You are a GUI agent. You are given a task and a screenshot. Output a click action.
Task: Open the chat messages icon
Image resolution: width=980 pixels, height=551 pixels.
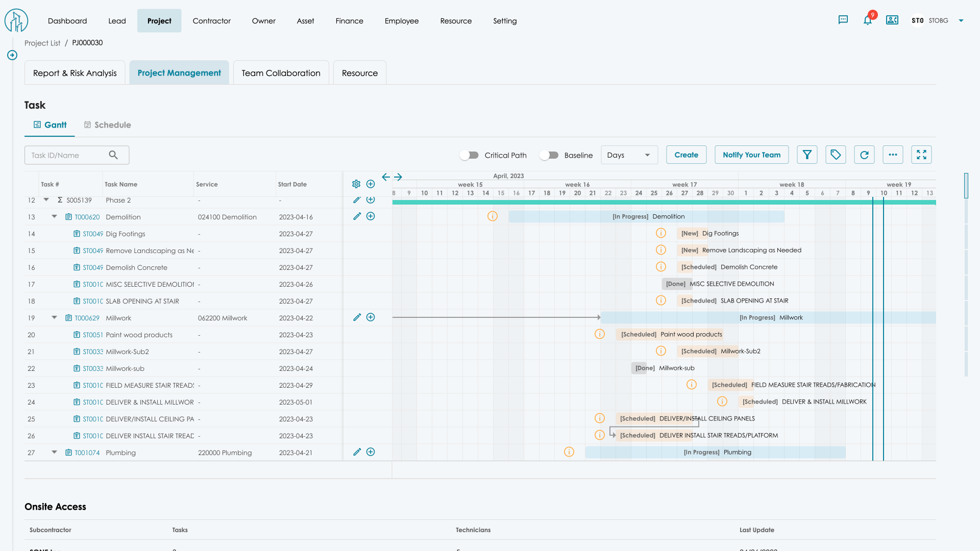(843, 20)
